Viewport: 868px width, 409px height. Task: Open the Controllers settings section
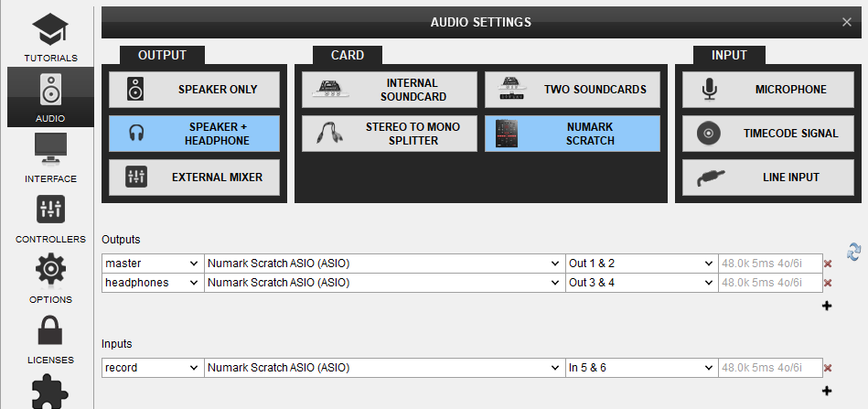(50, 216)
